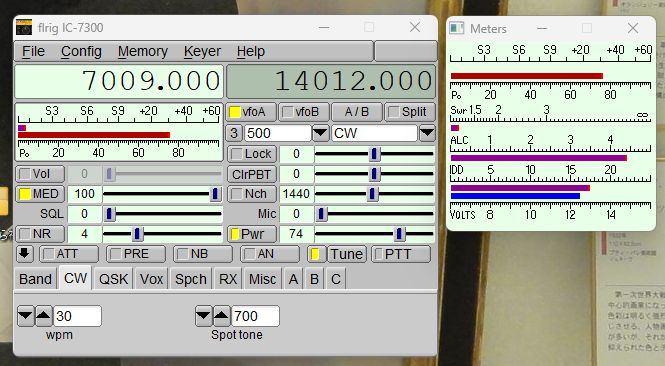Increase Spot tone with up arrow

(221, 316)
